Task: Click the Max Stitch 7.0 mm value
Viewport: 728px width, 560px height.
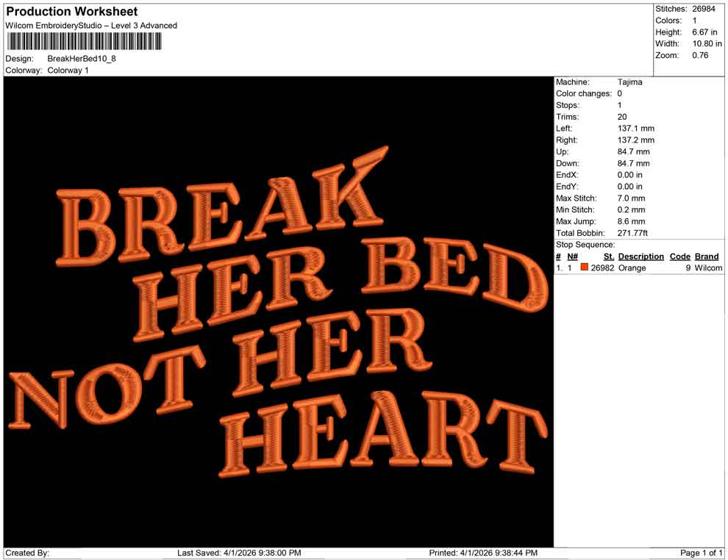Action: [x=630, y=198]
